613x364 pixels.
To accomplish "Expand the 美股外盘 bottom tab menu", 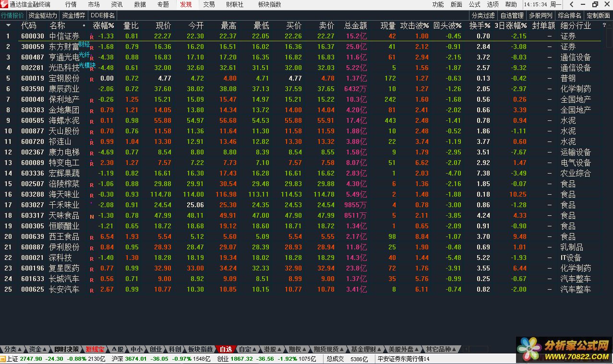I will pos(404,349).
